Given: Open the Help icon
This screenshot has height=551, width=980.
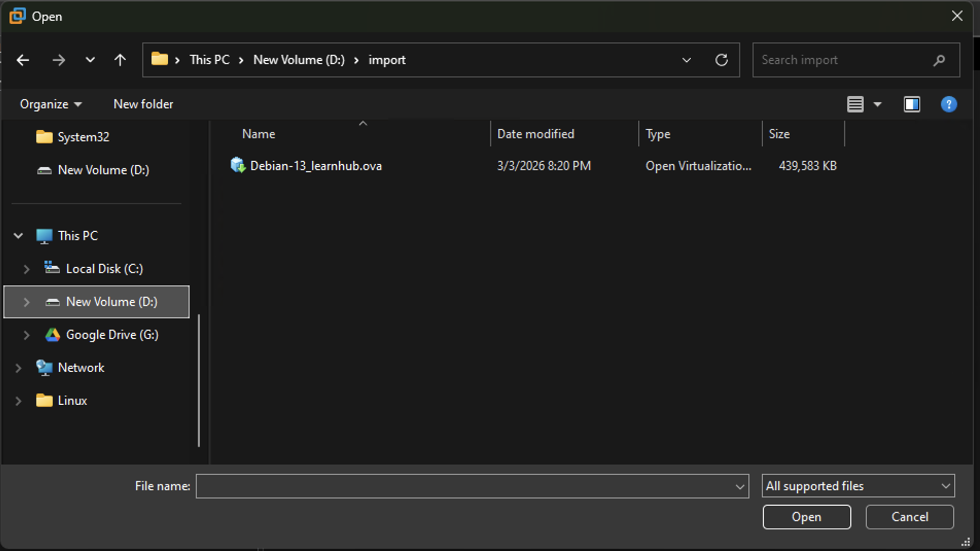Looking at the screenshot, I should click(x=949, y=104).
